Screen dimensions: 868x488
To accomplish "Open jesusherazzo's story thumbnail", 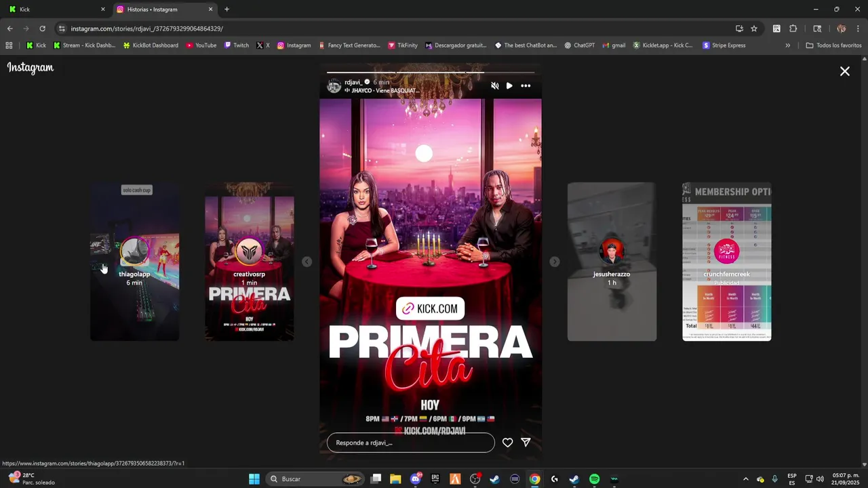I will coord(612,262).
